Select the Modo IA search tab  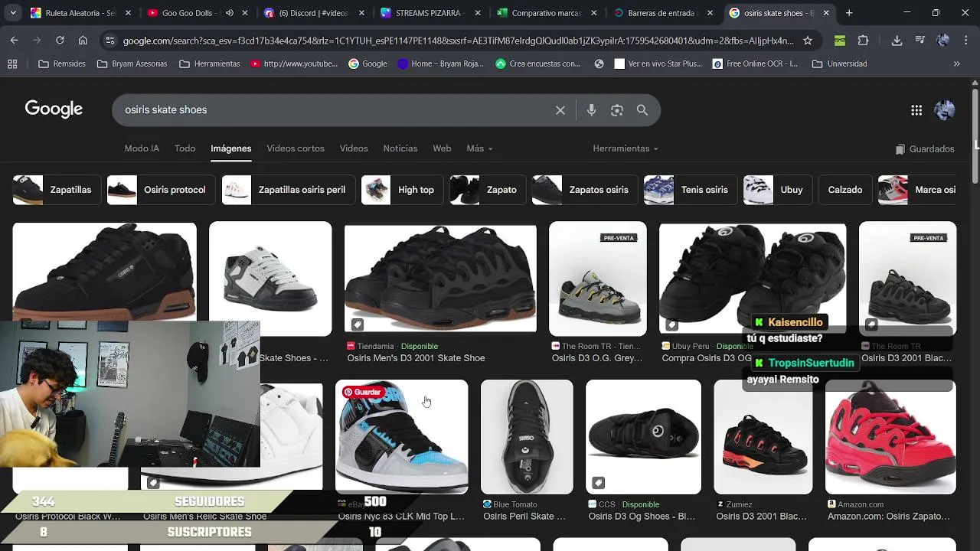pos(142,148)
